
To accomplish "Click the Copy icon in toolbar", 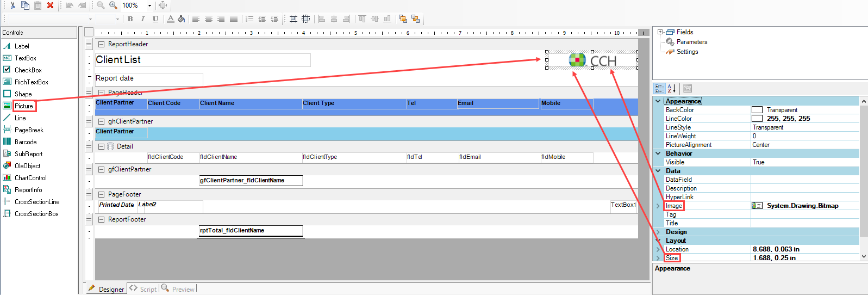I will 25,5.
